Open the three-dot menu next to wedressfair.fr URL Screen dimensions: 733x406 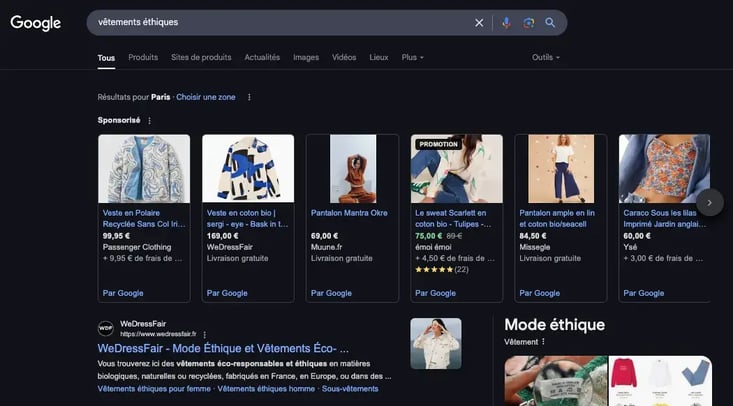(x=204, y=334)
